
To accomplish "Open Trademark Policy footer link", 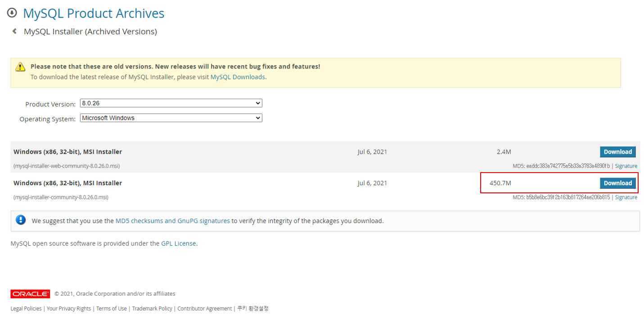I will tap(152, 309).
